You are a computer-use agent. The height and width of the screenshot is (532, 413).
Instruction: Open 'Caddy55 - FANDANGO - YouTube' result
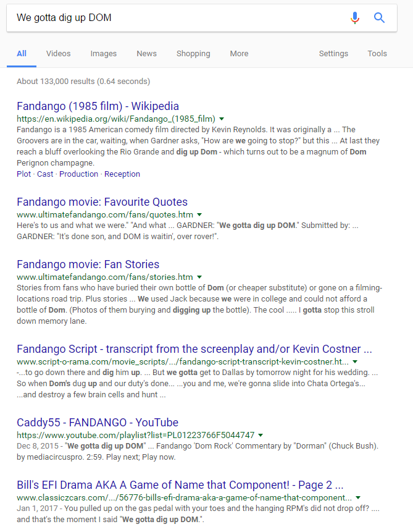98,423
